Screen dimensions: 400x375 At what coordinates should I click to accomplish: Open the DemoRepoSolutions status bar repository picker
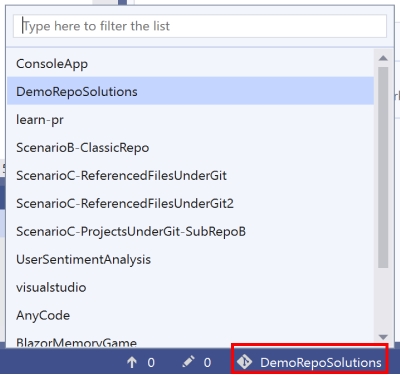click(x=310, y=359)
